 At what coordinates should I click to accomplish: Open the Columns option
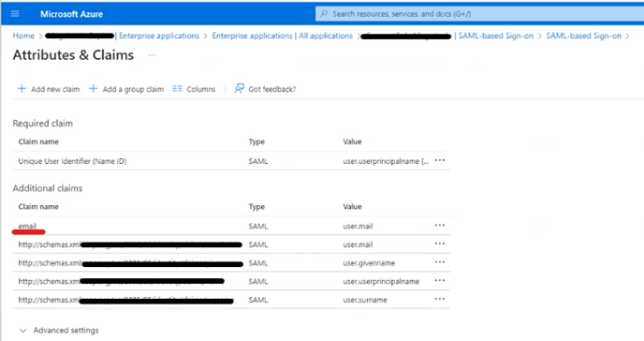click(x=201, y=89)
